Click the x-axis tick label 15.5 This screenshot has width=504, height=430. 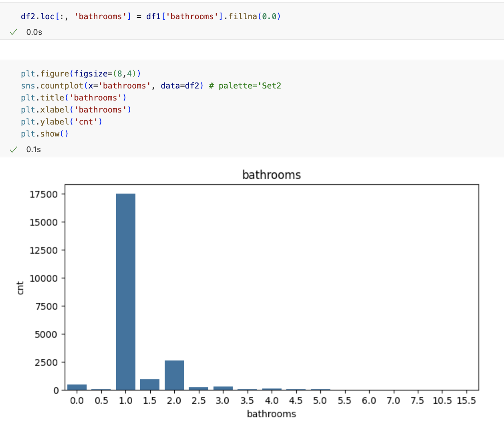pyautogui.click(x=466, y=400)
